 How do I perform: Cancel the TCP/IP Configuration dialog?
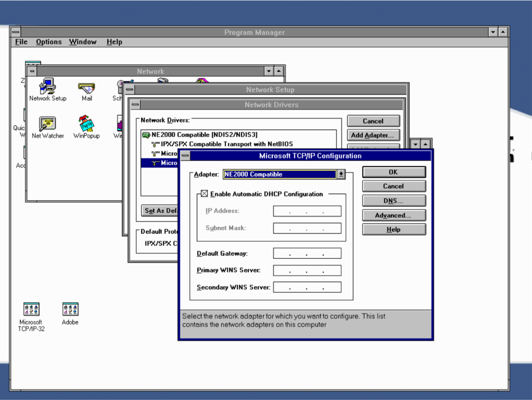394,186
